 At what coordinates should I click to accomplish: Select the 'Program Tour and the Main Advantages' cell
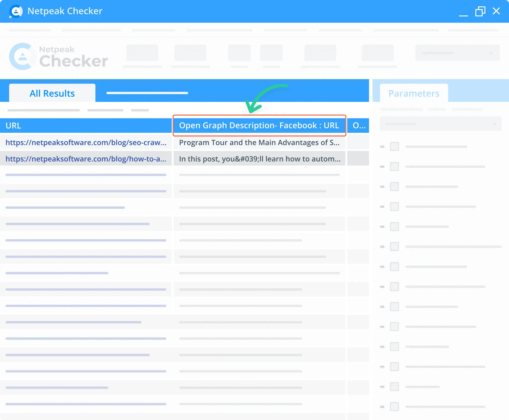tap(259, 142)
